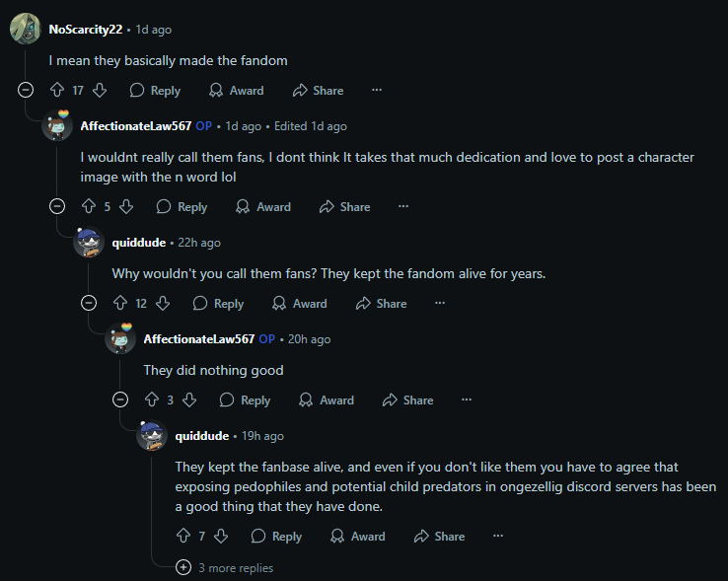
Task: Downvote AffectionateLaw567's comment with 5 points
Action: pos(126,207)
